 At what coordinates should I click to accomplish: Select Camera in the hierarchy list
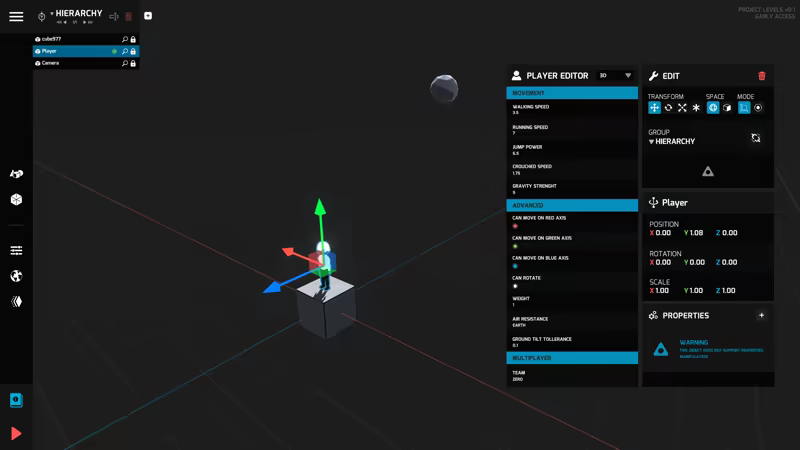point(50,63)
